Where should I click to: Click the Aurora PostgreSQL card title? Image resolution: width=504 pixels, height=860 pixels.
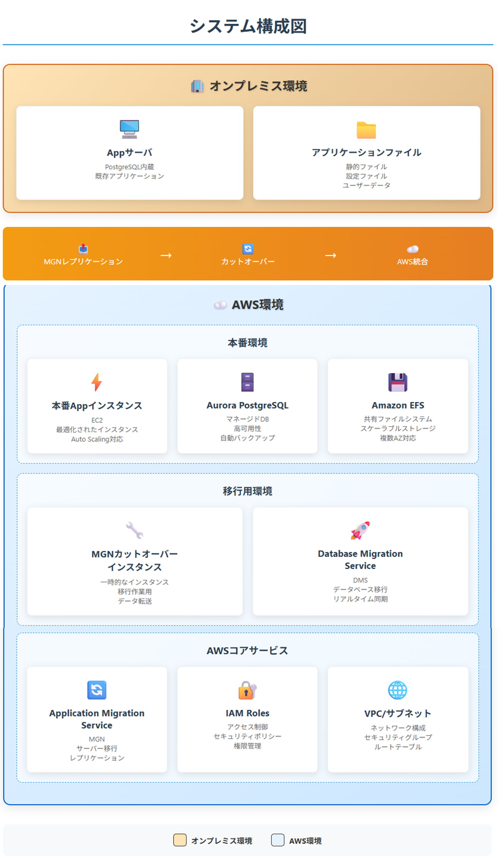click(248, 406)
